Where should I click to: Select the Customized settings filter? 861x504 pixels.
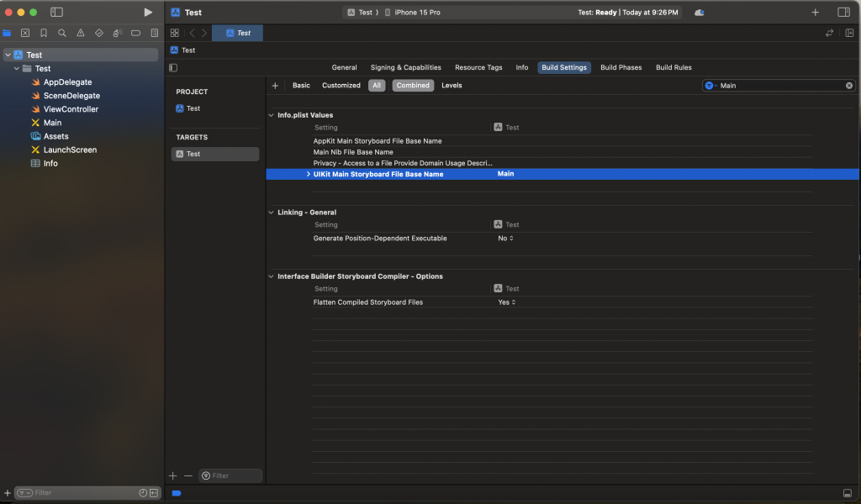[341, 86]
